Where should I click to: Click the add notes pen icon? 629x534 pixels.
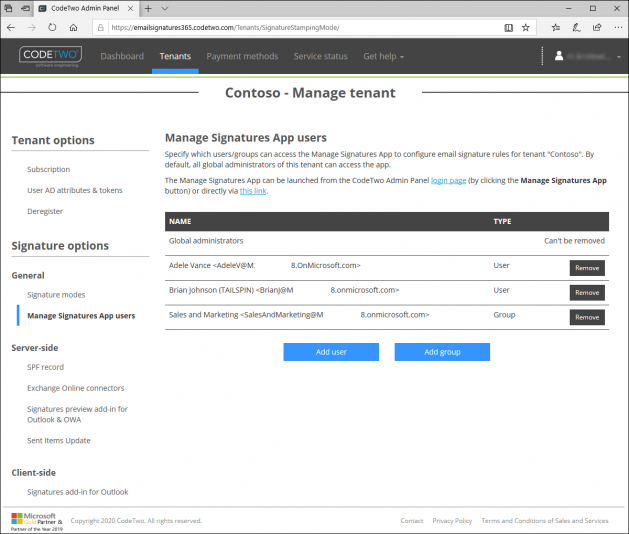pyautogui.click(x=576, y=28)
